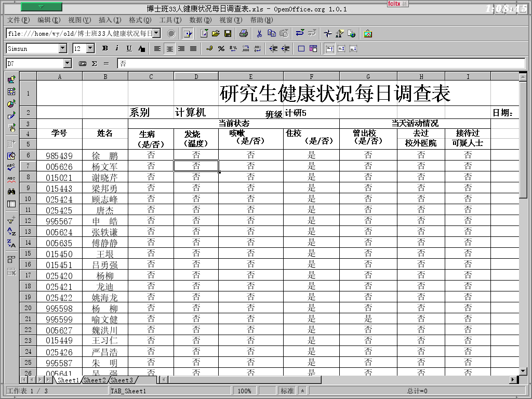The image size is (532, 399).
Task: Open the Simsun font name dropdown
Action: pyautogui.click(x=63, y=48)
